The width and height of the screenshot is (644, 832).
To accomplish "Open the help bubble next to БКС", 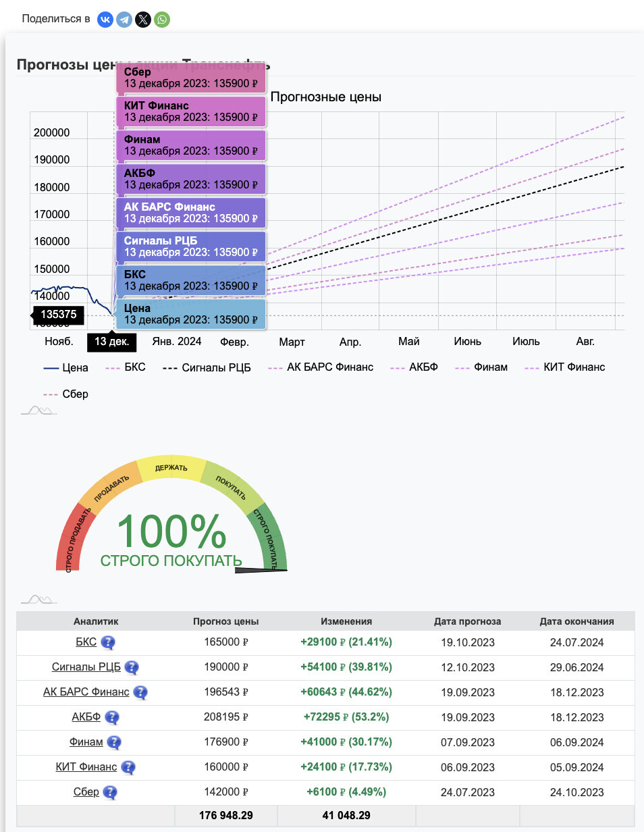I will (x=108, y=643).
